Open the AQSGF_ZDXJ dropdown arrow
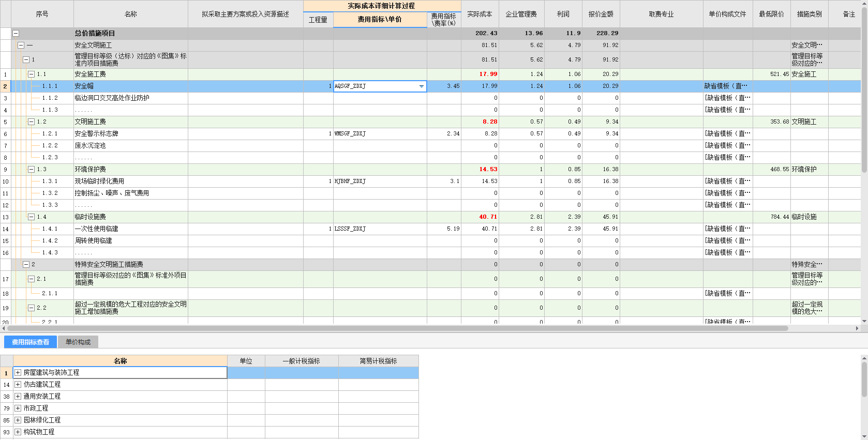This screenshot has height=440, width=868. coord(421,86)
